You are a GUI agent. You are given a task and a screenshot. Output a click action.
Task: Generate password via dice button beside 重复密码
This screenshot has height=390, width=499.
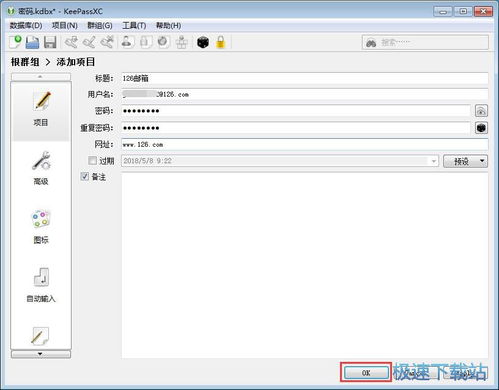[x=481, y=128]
